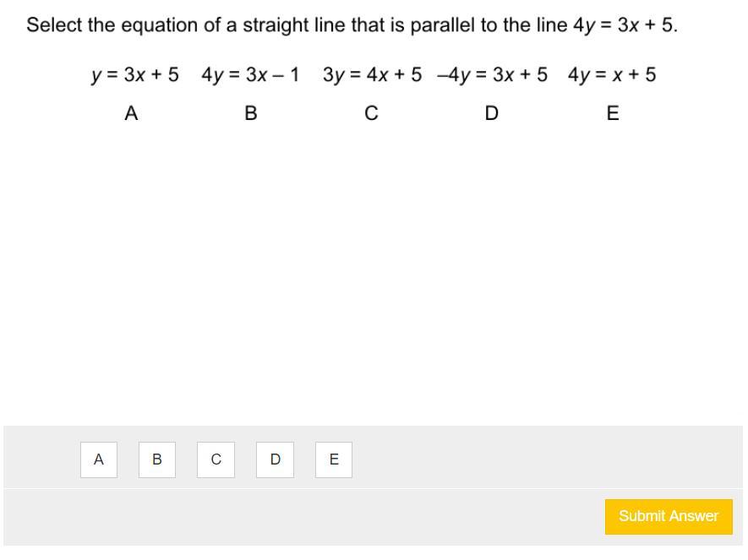Screen dimensions: 748x560
Task: Select answer option B button
Action: [157, 459]
